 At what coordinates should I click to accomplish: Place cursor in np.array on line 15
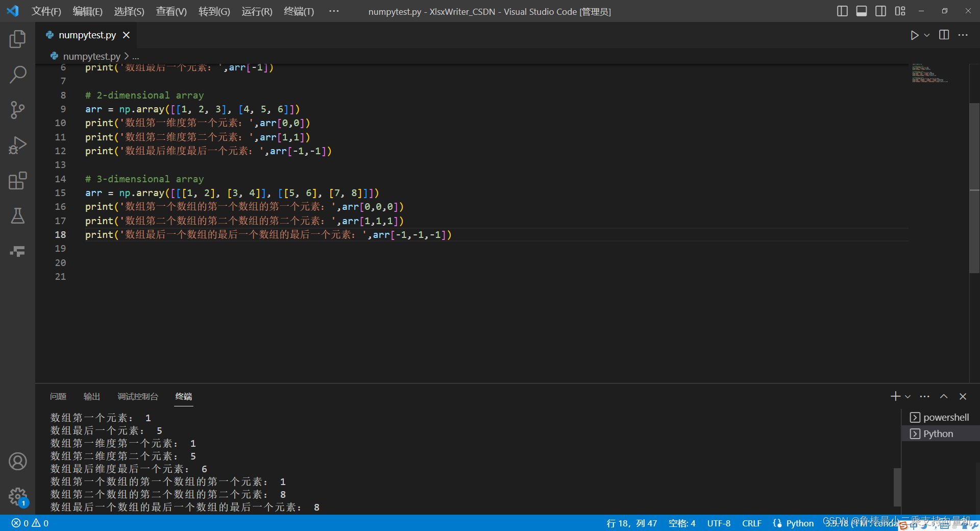click(x=141, y=193)
